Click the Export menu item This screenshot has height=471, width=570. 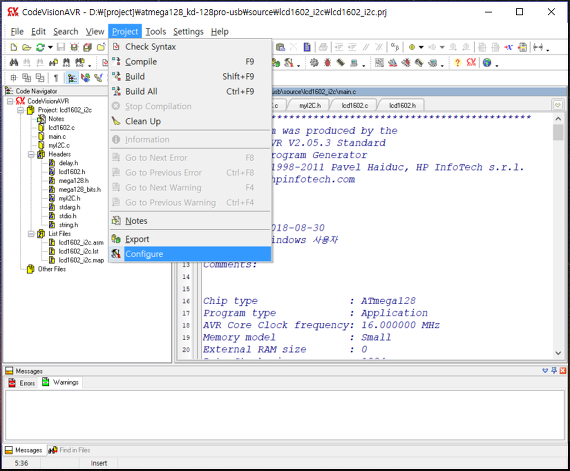pyautogui.click(x=190, y=239)
